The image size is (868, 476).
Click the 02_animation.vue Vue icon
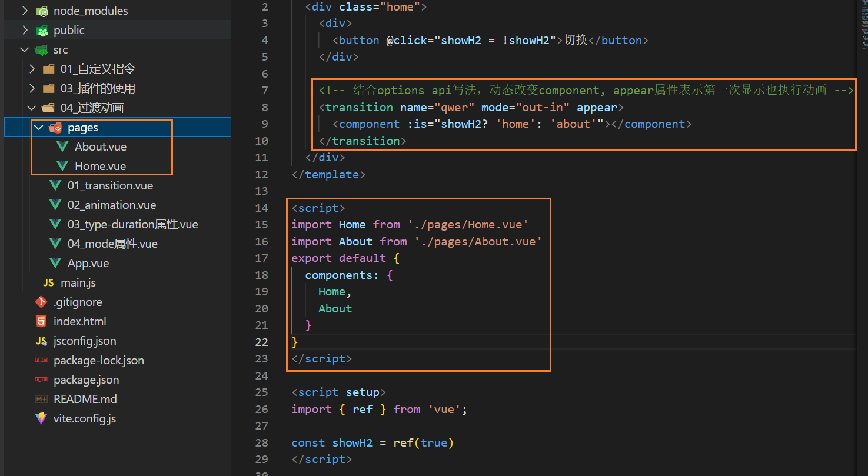click(55, 205)
